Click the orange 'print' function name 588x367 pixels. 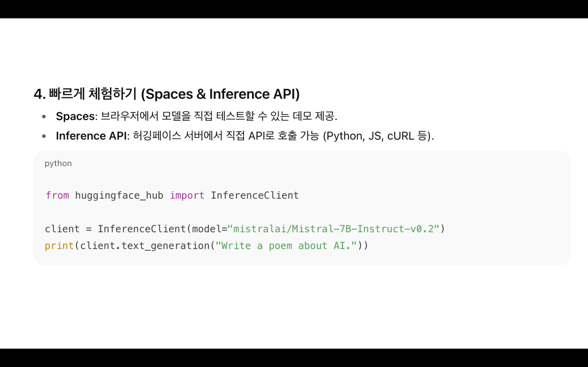pos(59,246)
